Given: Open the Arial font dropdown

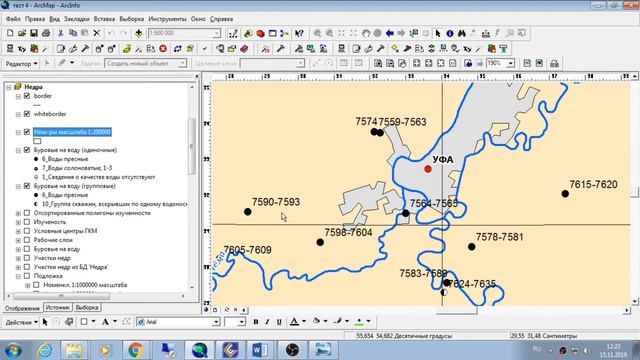Looking at the screenshot, I should tap(216, 322).
